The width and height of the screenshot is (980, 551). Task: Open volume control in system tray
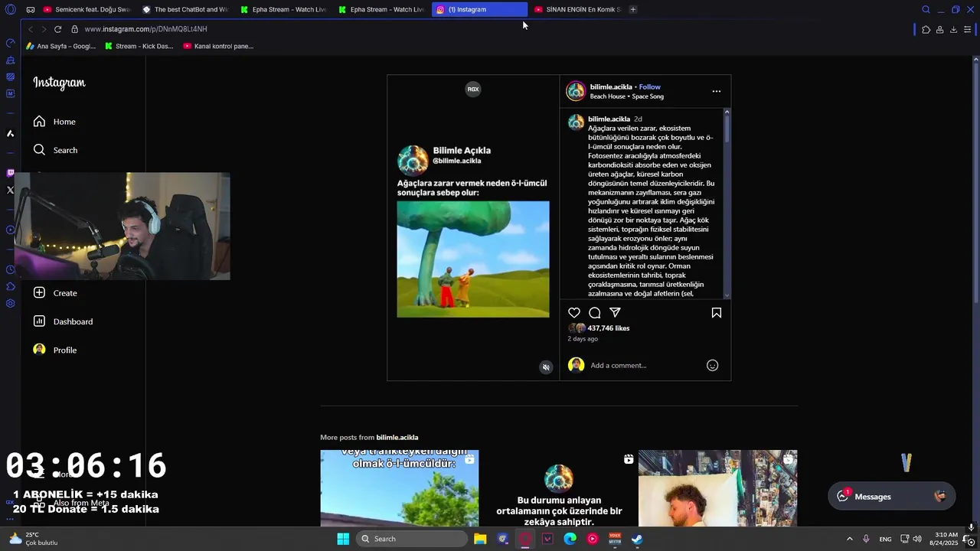917,539
